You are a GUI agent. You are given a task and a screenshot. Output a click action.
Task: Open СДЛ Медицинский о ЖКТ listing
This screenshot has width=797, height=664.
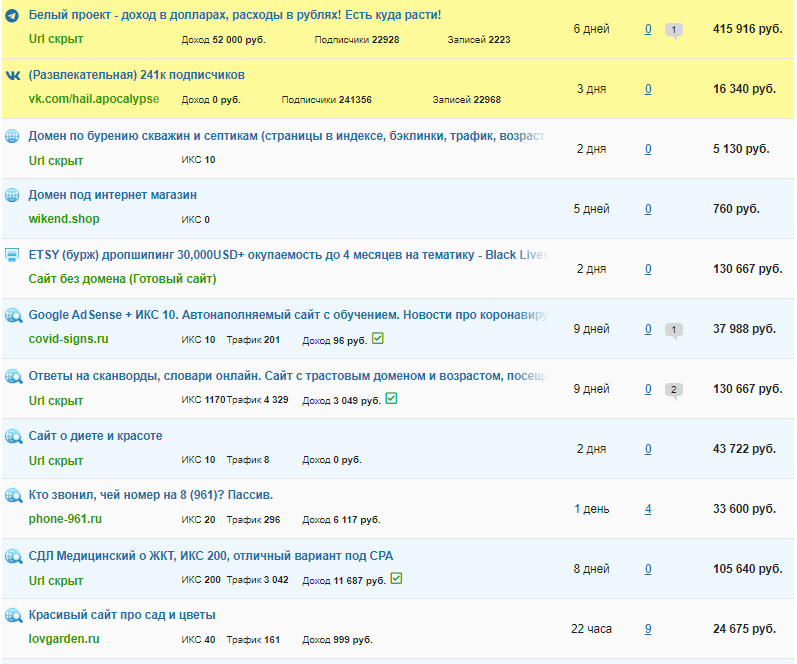pos(211,556)
